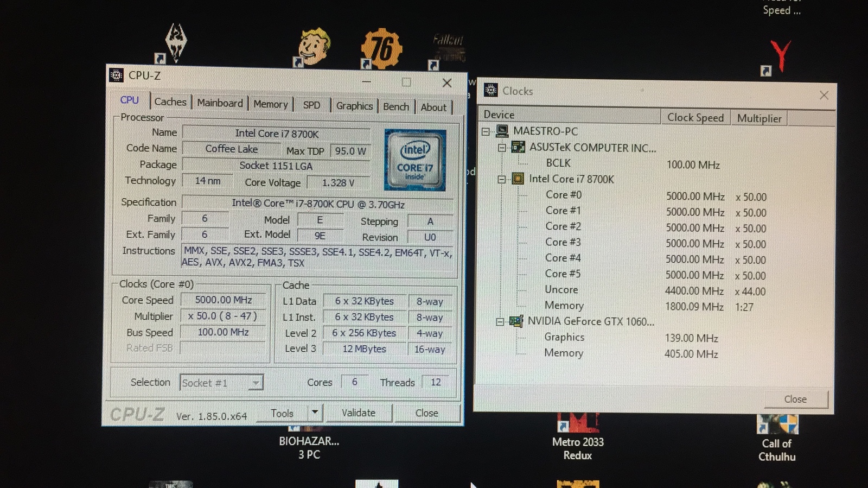
Task: Open the BIOHAZARD 3 PC shortcut
Action: [309, 443]
